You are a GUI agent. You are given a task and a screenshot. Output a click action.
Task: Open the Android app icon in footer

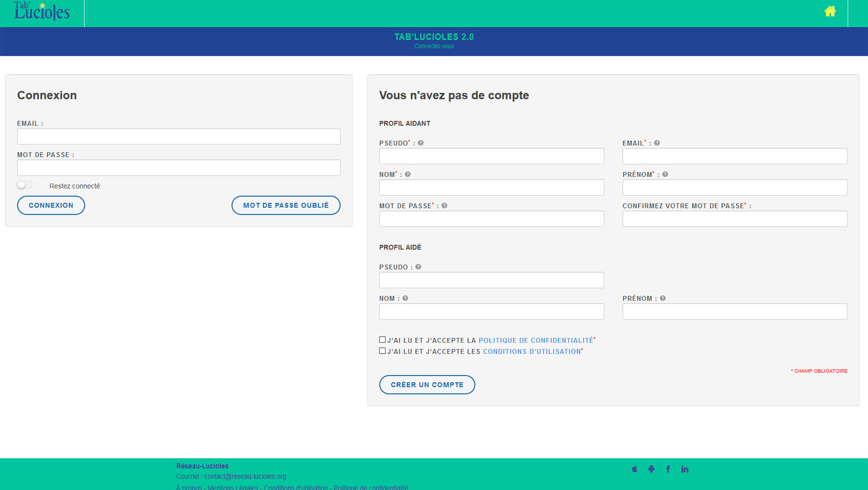point(651,469)
